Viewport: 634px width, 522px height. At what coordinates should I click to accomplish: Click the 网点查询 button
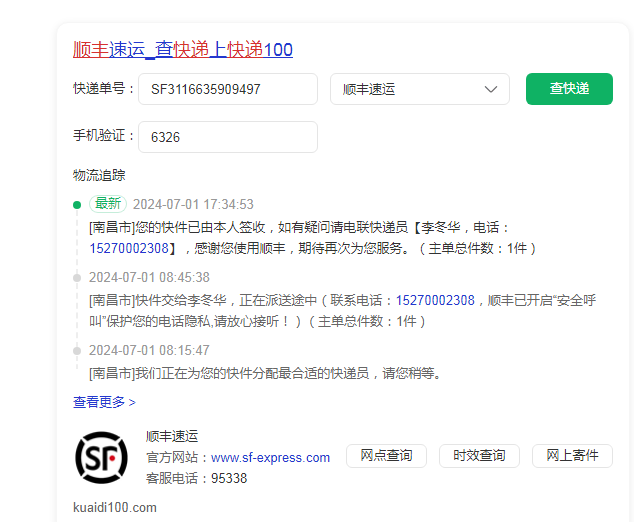click(x=386, y=456)
